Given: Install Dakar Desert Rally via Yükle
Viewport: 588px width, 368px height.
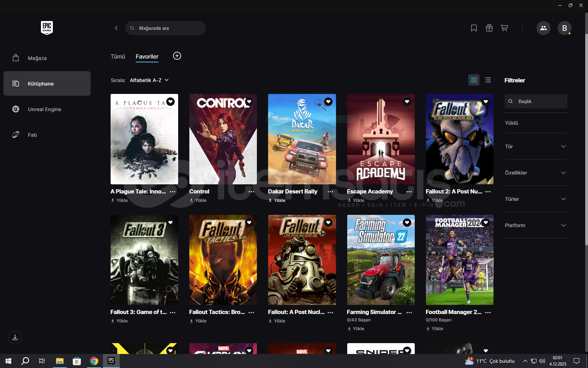Looking at the screenshot, I should tap(277, 200).
